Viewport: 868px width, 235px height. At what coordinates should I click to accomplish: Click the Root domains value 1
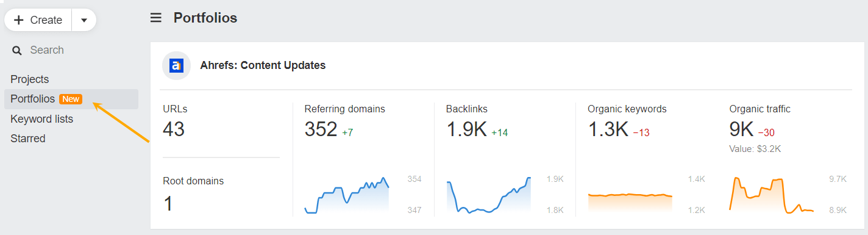[x=168, y=203]
